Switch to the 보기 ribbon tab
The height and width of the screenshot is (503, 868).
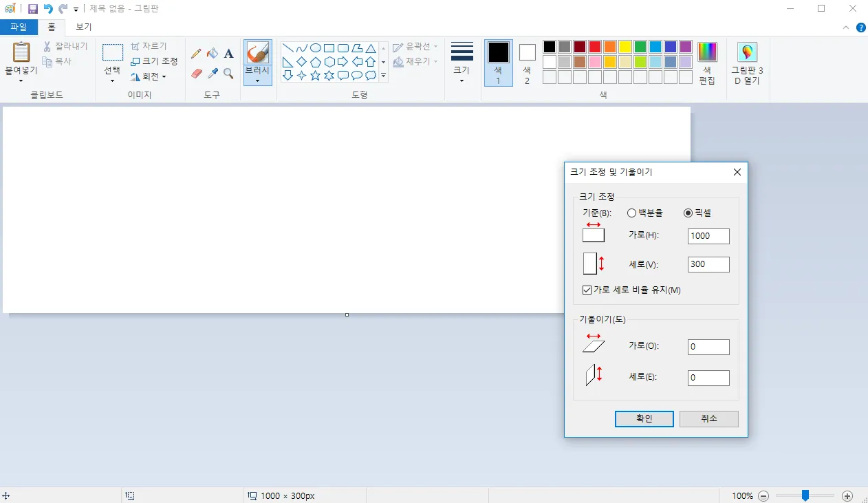(x=83, y=26)
